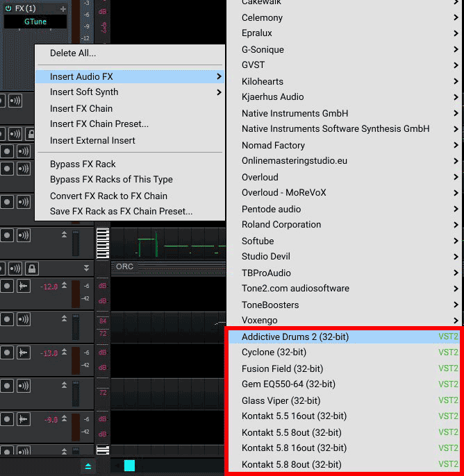Toggle the FX rack power button
The height and width of the screenshot is (476, 464).
(x=8, y=8)
